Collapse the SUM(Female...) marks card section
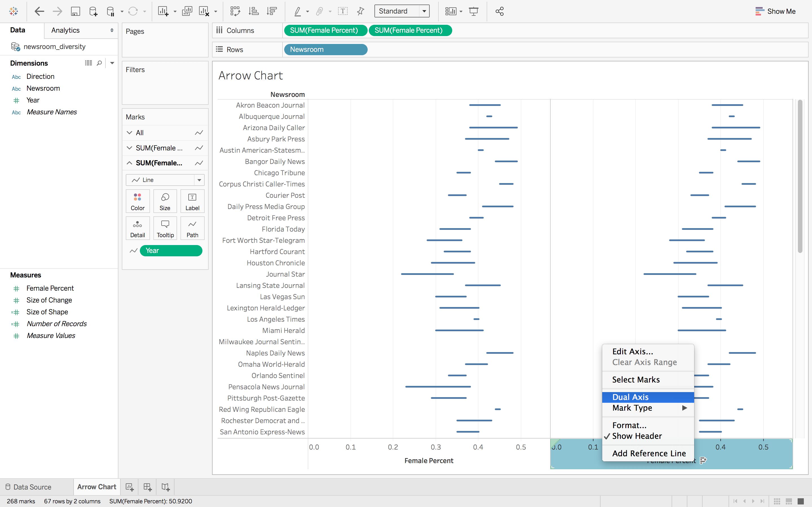 pos(130,163)
